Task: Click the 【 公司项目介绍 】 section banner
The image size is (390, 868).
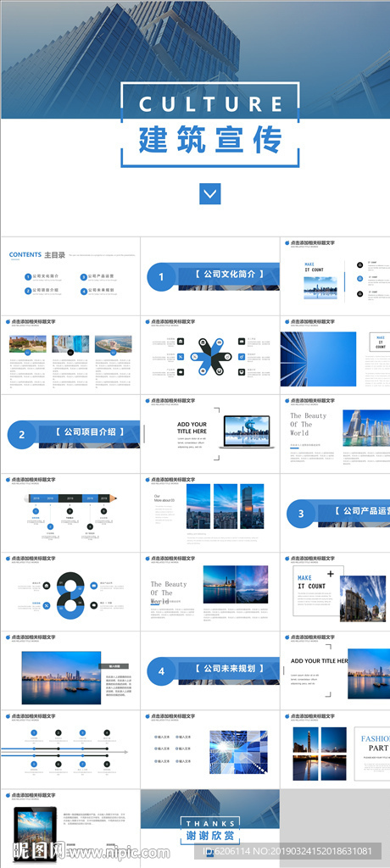Action: [x=89, y=431]
